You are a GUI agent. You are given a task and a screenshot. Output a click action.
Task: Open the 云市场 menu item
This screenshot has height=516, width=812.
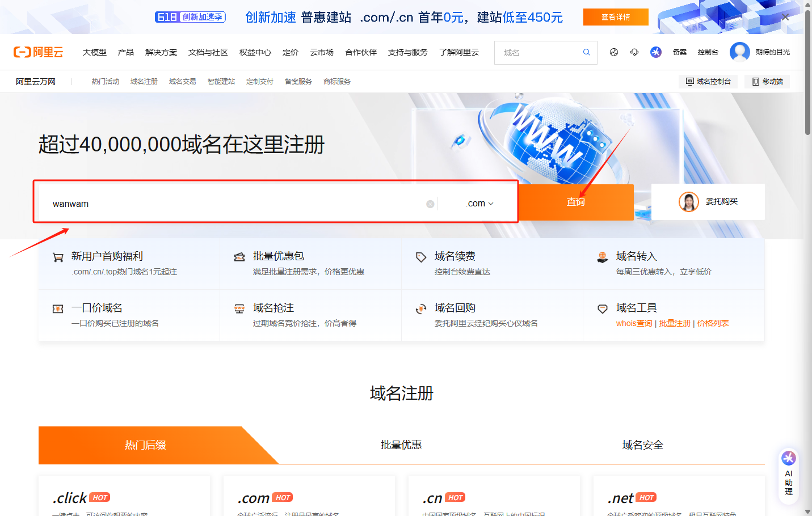(322, 52)
